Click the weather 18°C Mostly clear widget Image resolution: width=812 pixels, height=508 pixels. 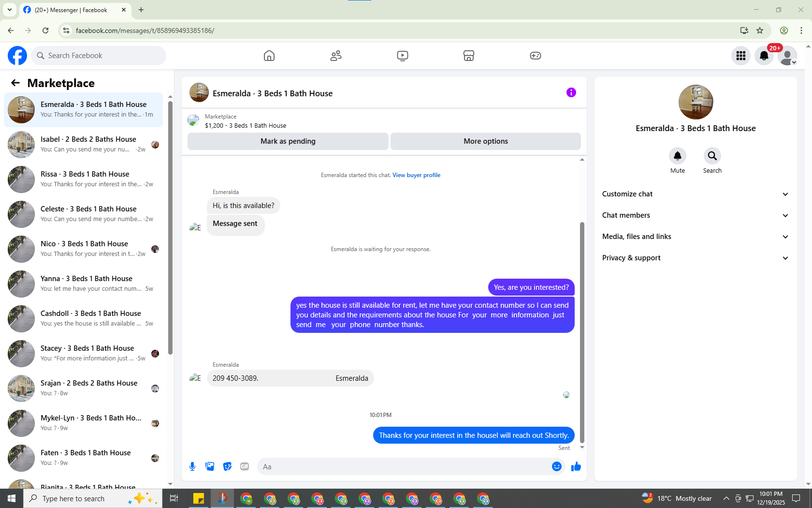pyautogui.click(x=677, y=498)
